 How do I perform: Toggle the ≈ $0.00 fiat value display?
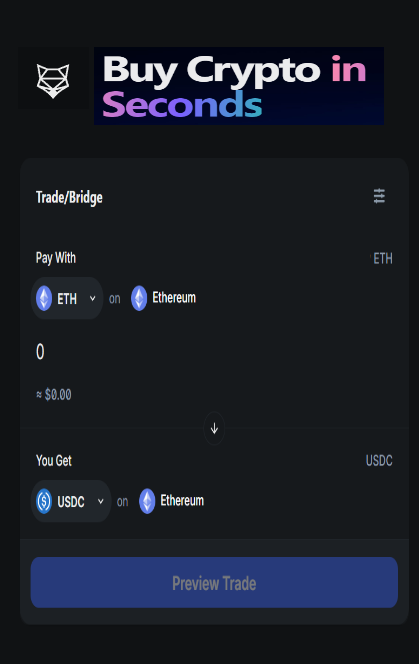(54, 395)
